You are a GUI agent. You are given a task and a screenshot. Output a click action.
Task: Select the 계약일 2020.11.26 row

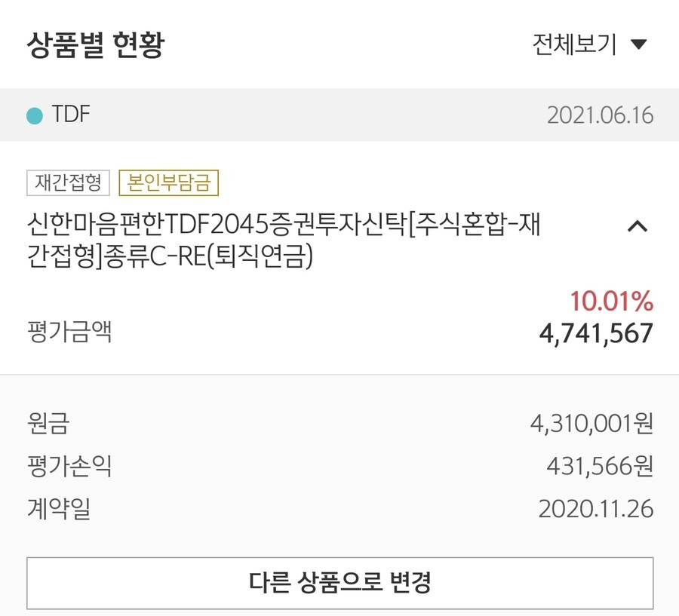pyautogui.click(x=340, y=509)
